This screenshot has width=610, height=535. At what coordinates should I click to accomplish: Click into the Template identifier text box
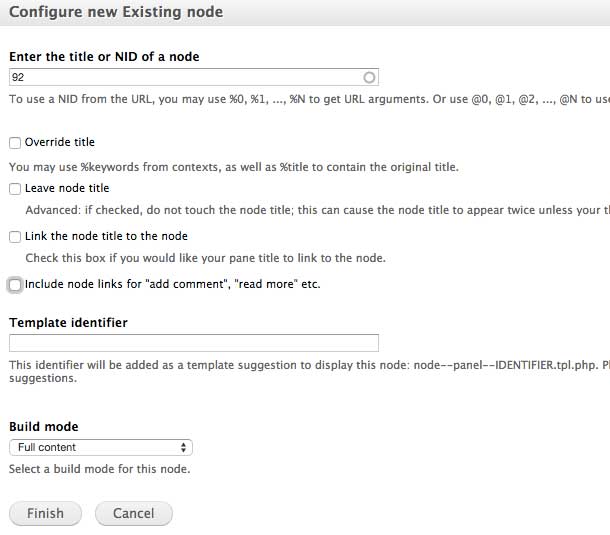click(193, 343)
